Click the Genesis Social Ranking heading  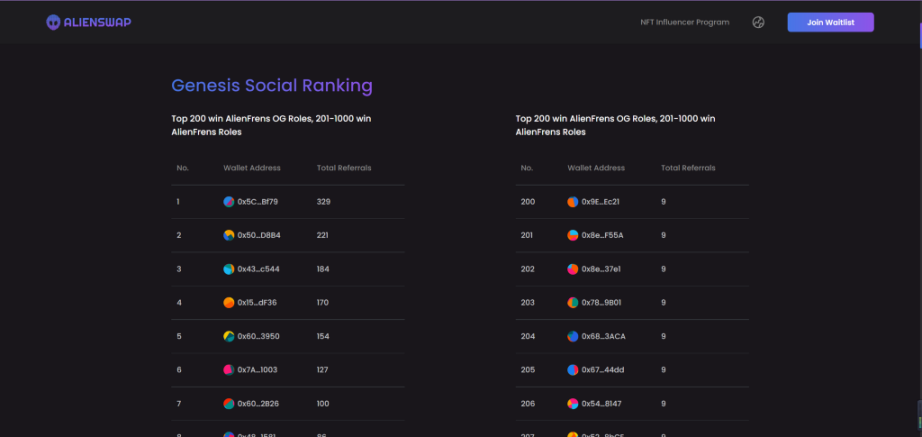click(272, 86)
